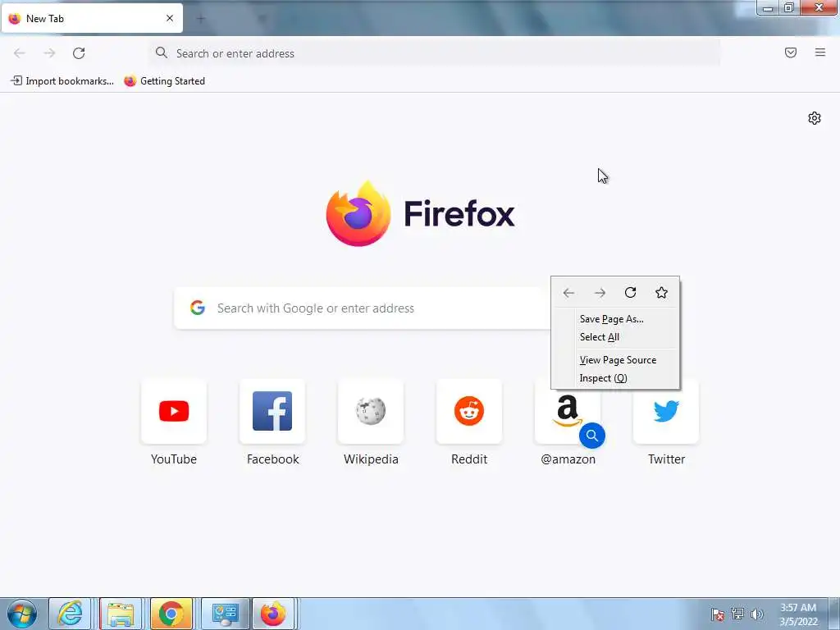Click the network icon in the system tray
This screenshot has height=630, width=840.
tap(737, 614)
